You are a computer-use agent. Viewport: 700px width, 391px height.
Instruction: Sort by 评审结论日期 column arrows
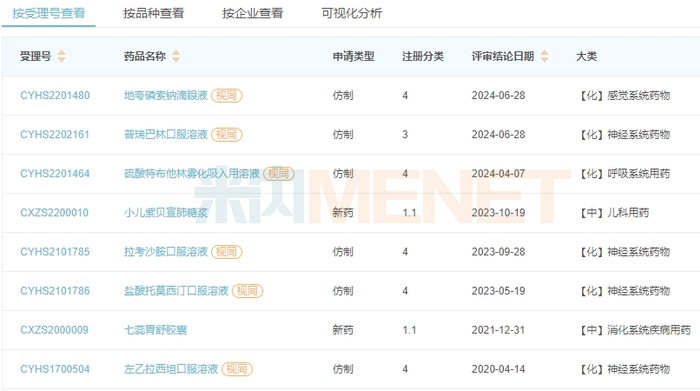click(545, 56)
